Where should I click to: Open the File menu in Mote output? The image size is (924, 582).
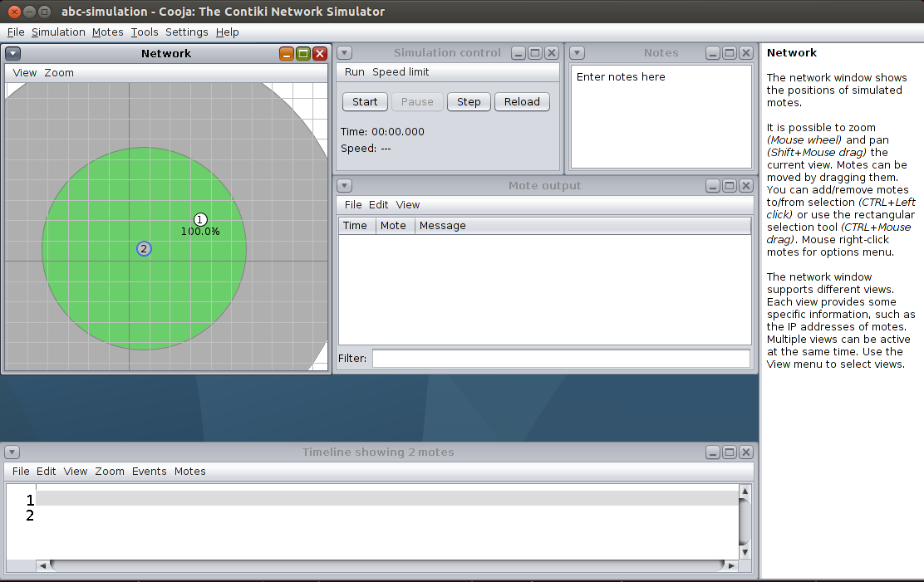(353, 205)
